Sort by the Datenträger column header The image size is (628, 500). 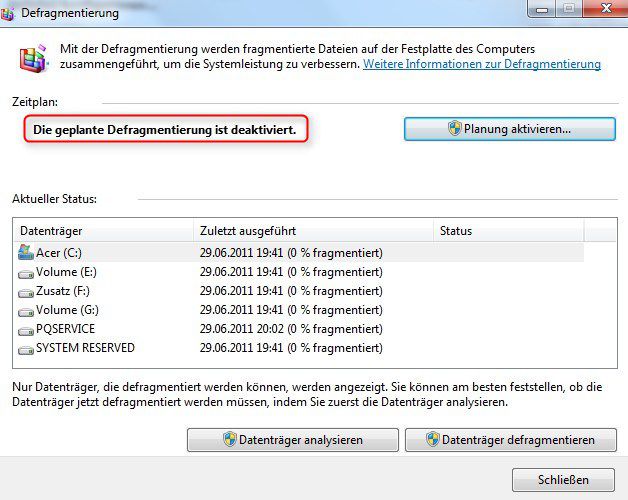(x=103, y=231)
